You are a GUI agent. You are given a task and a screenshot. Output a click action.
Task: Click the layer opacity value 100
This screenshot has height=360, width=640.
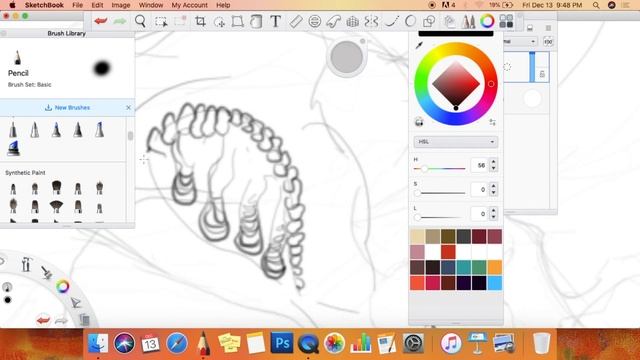pyautogui.click(x=548, y=41)
